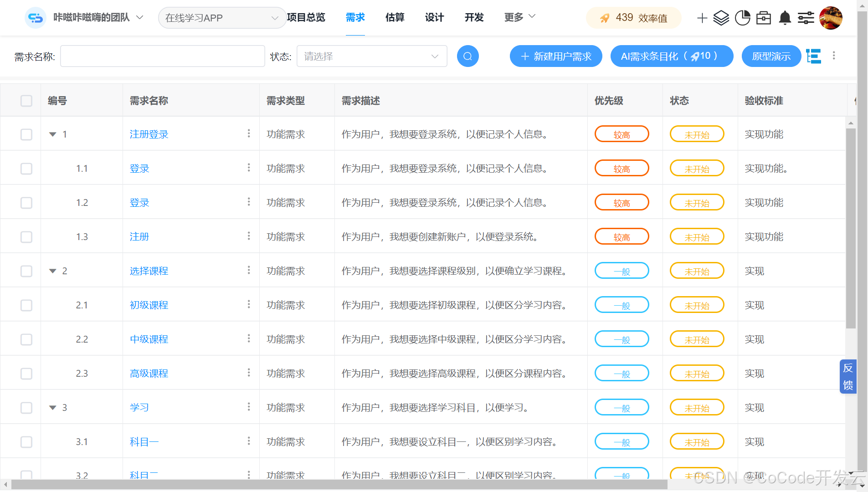Check the select-all checkbox in table header

tap(26, 101)
